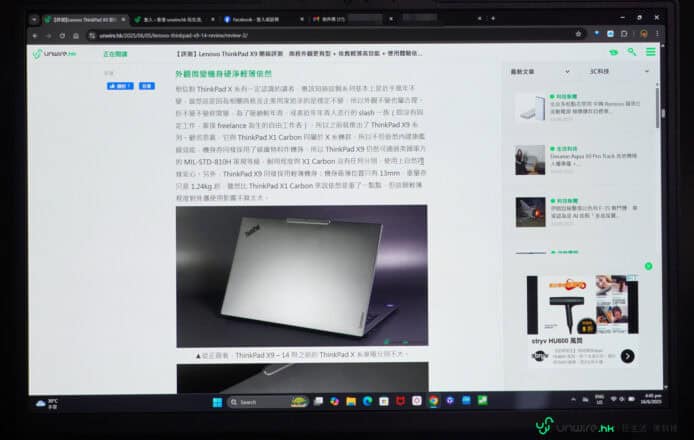The height and width of the screenshot is (440, 694).
Task: Open the browser extensions puzzle icon
Action: tap(624, 34)
